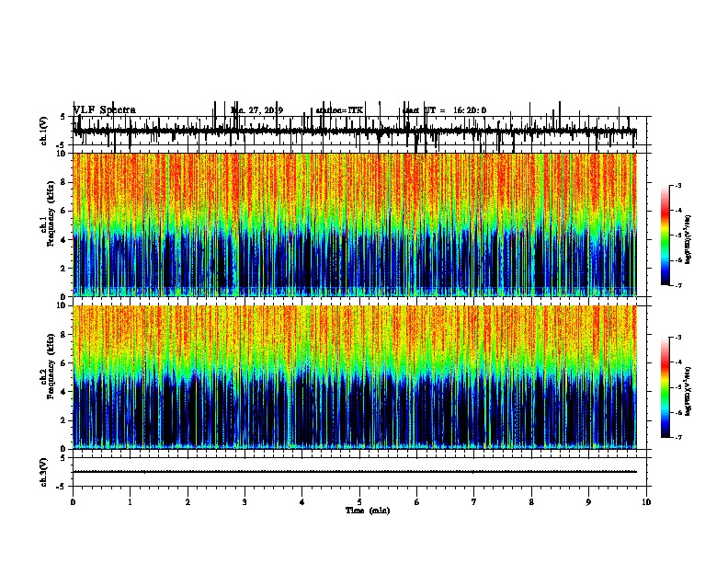Click the "ch.2 Frequency (kHz)" axis label
The width and height of the screenshot is (728, 563).
pyautogui.click(x=47, y=365)
